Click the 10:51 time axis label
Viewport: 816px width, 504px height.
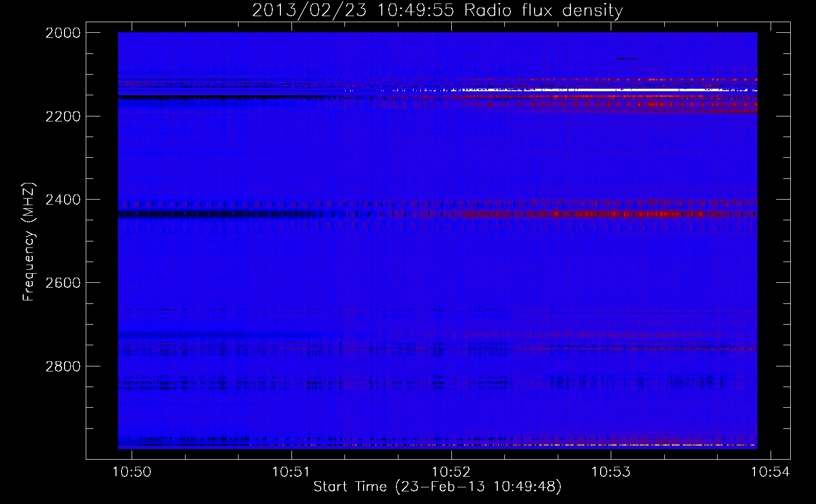click(291, 472)
